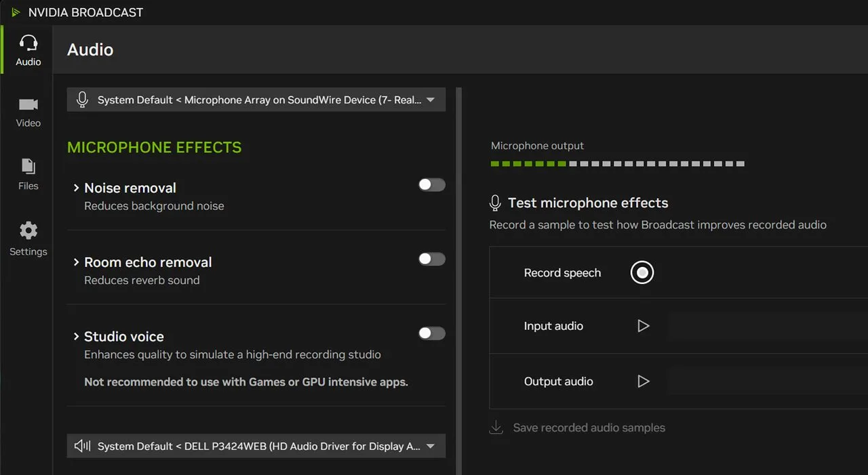868x475 pixels.
Task: Click the NVIDIA BROADCAST title text
Action: coord(85,12)
